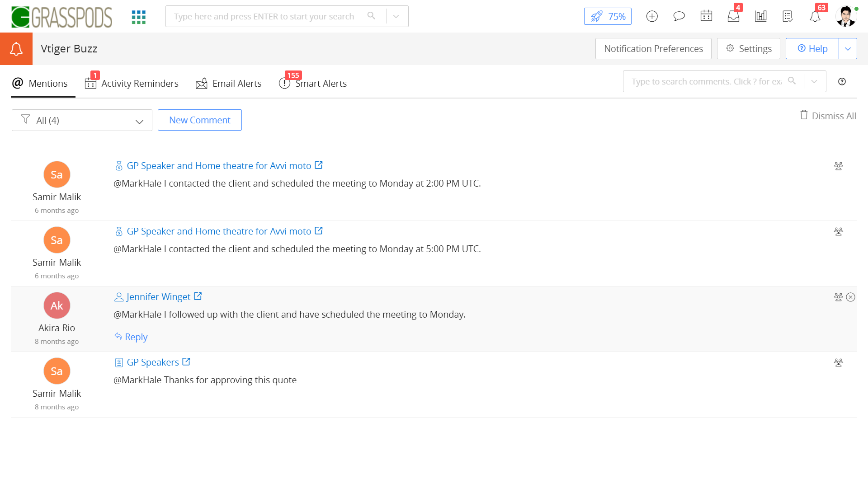Toggle followers on Samir Malik's first mention

[x=839, y=166]
